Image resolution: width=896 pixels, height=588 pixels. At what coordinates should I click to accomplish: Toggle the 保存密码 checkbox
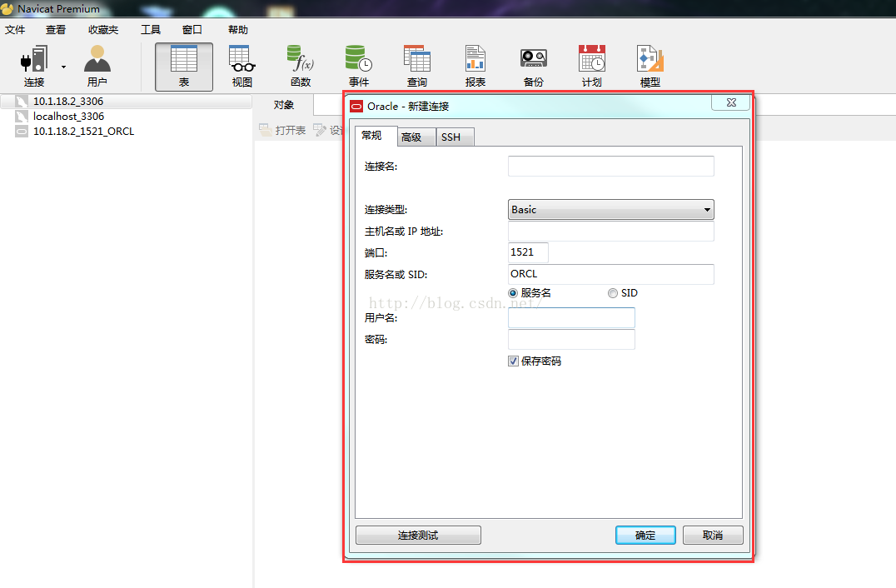coord(513,361)
